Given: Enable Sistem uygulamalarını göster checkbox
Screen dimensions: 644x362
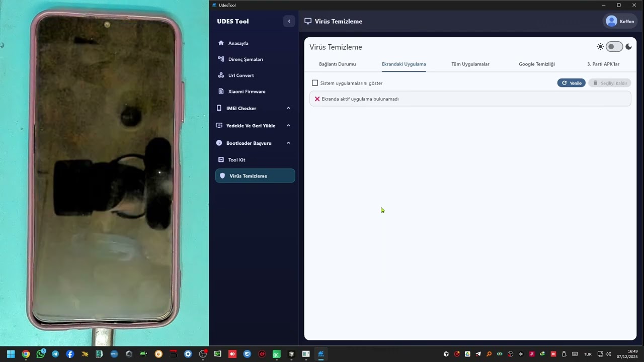Looking at the screenshot, I should [x=315, y=83].
